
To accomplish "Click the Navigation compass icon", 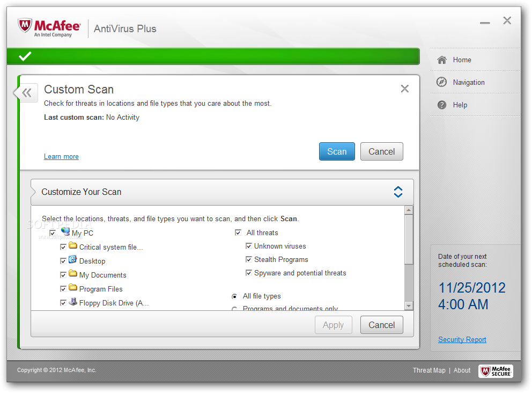I will pyautogui.click(x=441, y=82).
